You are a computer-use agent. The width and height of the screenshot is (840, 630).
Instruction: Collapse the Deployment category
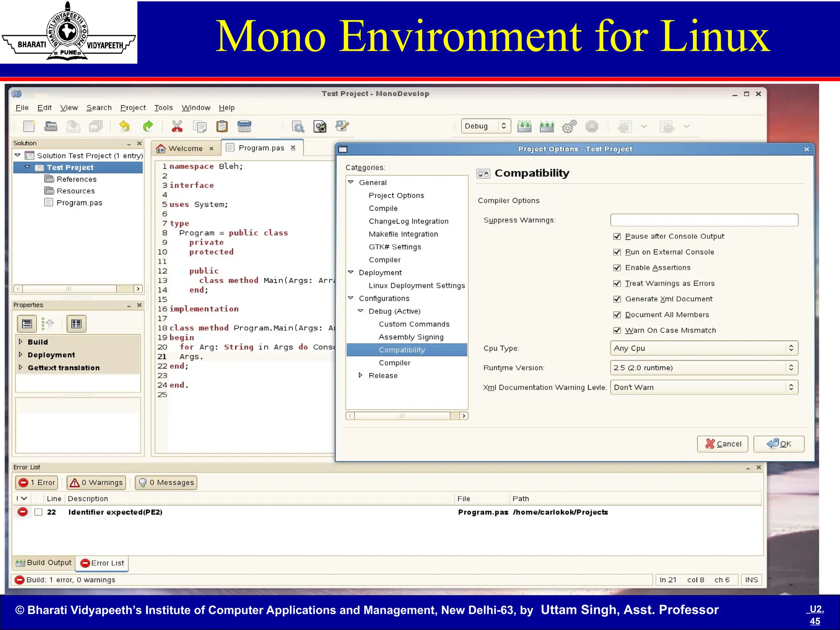[x=351, y=272]
